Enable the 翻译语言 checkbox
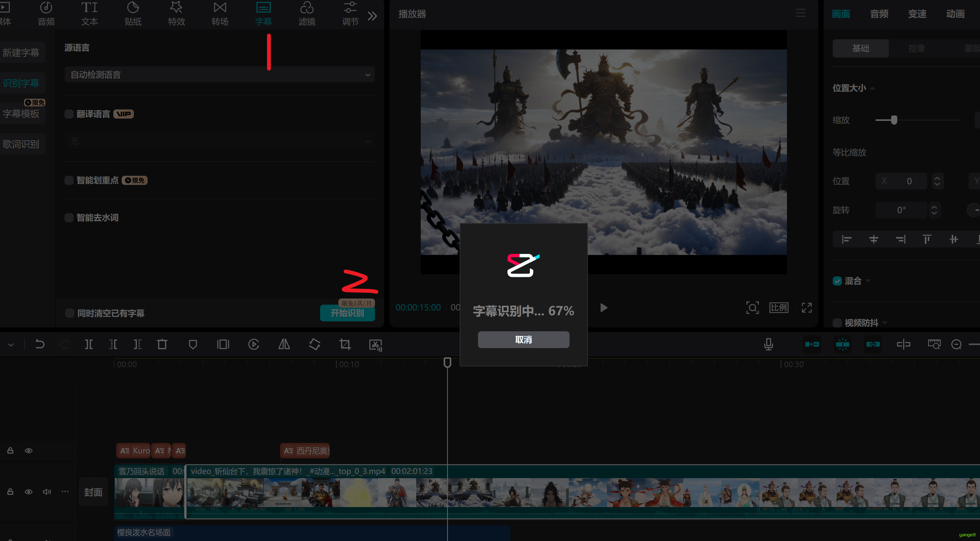The image size is (980, 541). pos(69,114)
